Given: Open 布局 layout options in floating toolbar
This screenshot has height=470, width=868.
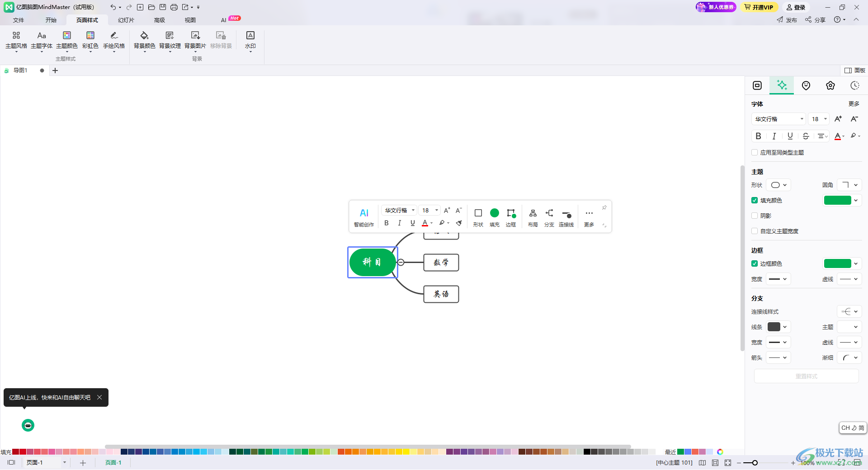Looking at the screenshot, I should 533,217.
